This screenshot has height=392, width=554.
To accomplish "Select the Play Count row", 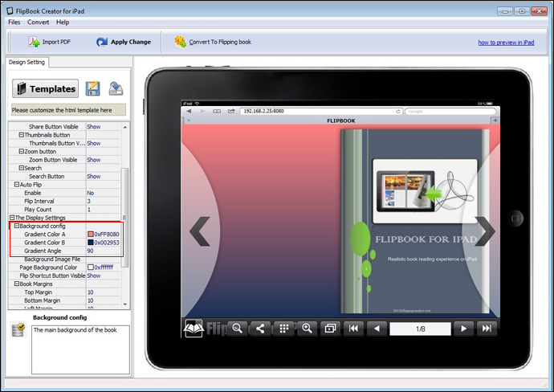I will point(65,210).
